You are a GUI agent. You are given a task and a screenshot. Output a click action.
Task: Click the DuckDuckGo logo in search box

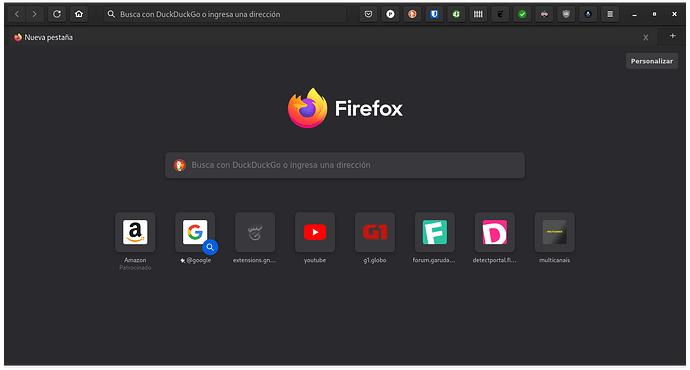[x=180, y=165]
